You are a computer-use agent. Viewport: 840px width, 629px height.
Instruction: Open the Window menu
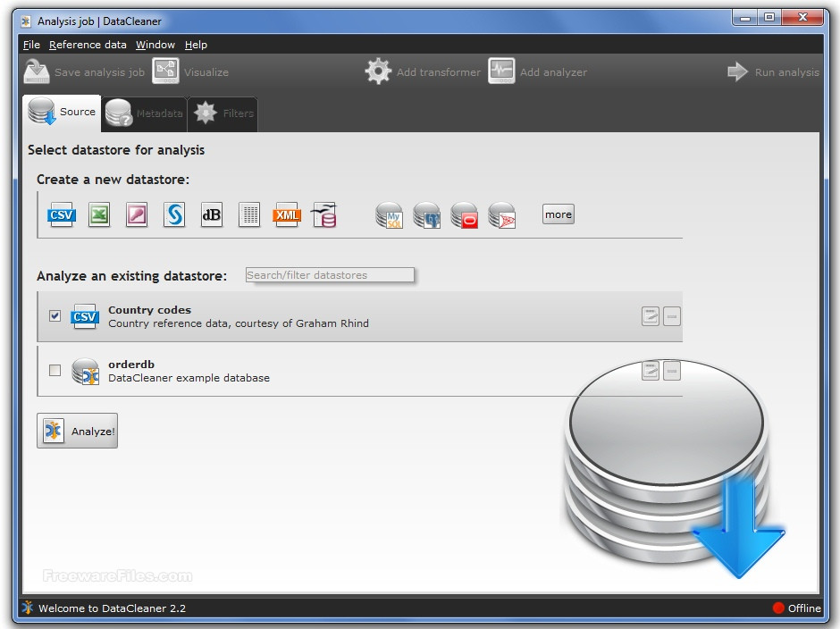[155, 45]
